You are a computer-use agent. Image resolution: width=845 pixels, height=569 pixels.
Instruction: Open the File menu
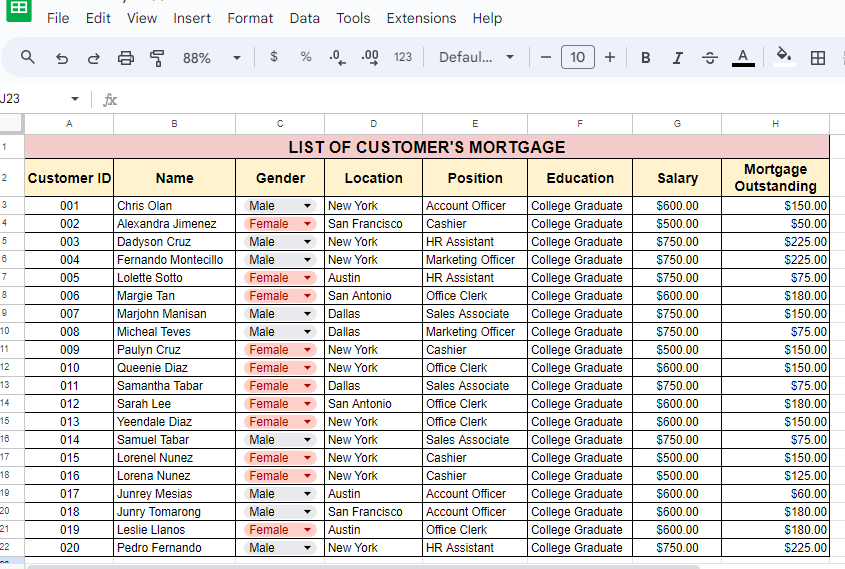(58, 18)
